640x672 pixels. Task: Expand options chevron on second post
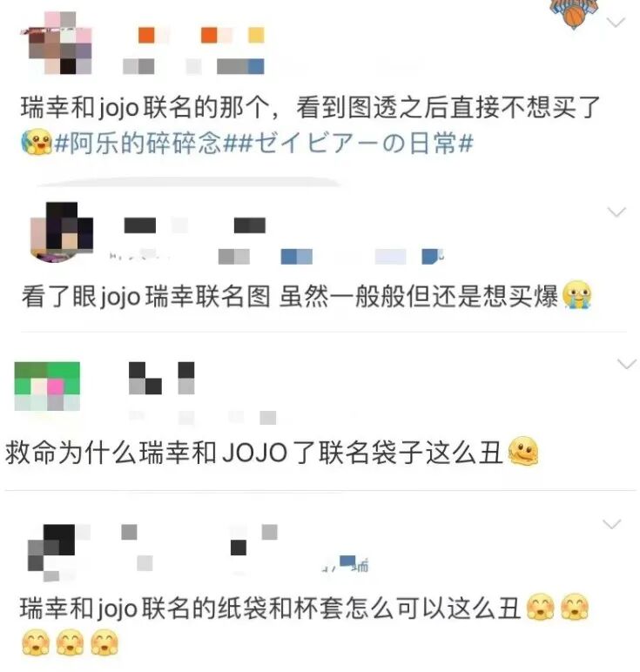pos(616,212)
